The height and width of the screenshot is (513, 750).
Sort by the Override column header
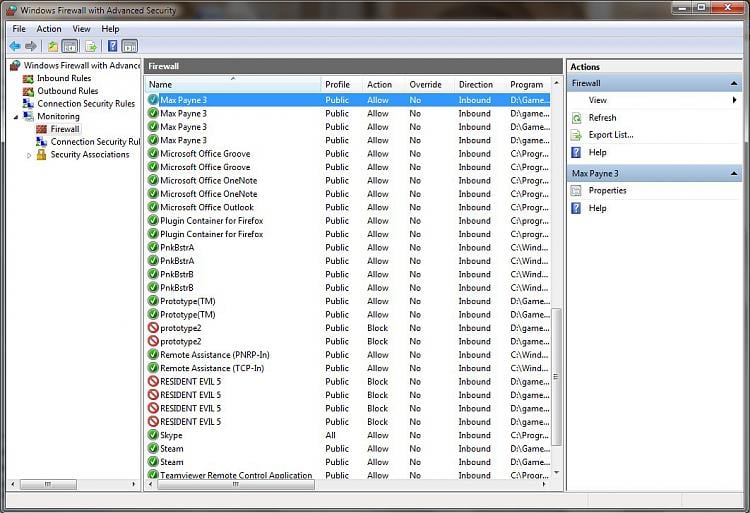430,85
